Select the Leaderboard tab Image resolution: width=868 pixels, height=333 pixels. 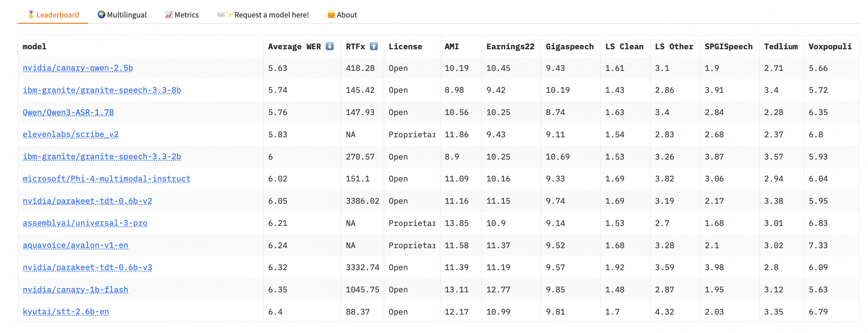(53, 15)
